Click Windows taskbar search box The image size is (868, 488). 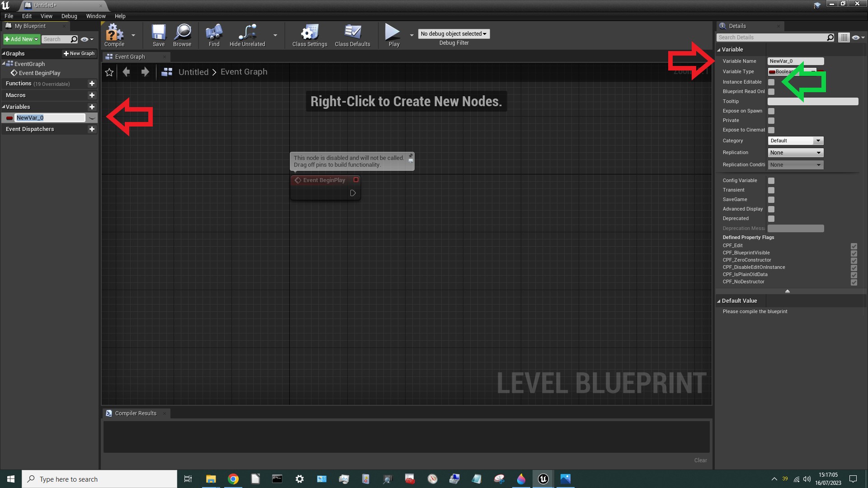[x=99, y=479]
